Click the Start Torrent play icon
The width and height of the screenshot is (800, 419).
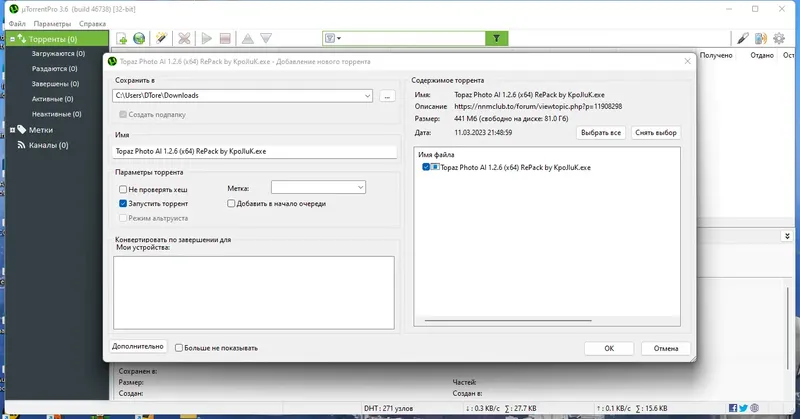point(207,38)
